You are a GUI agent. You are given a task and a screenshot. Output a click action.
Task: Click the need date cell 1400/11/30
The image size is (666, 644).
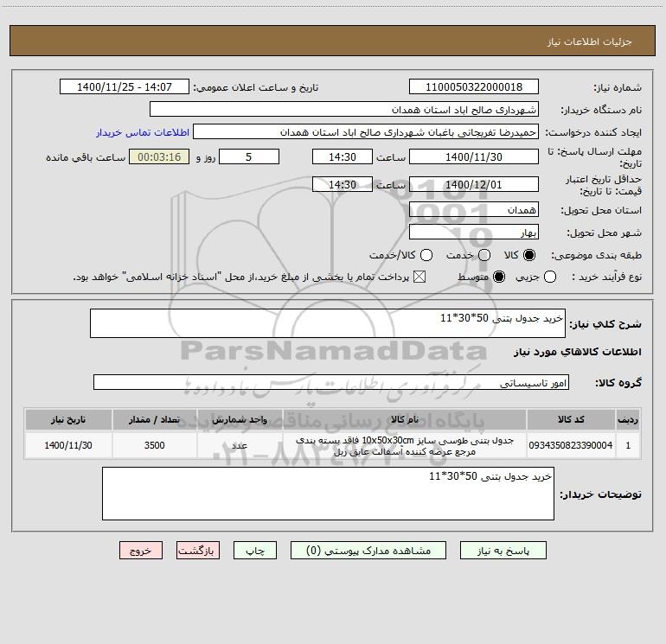(68, 445)
